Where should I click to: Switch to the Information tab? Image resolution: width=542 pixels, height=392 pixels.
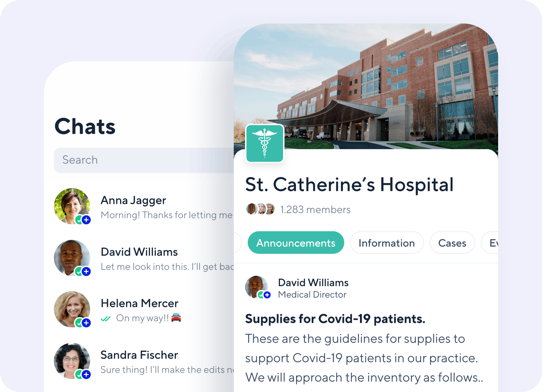(x=387, y=243)
